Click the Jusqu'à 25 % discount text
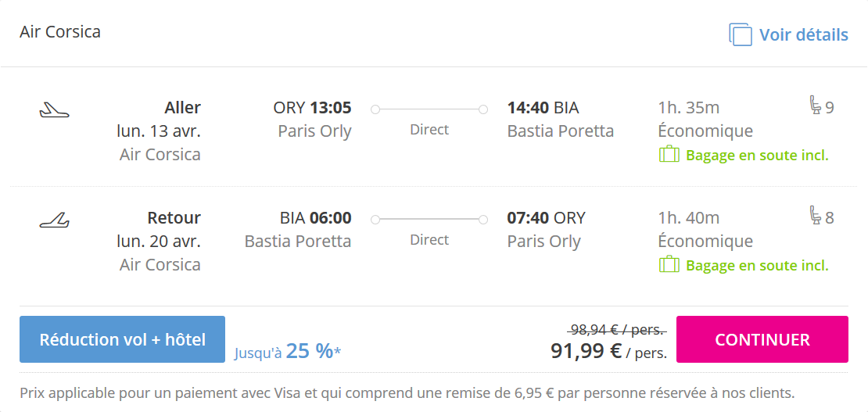The image size is (868, 412). (x=287, y=352)
